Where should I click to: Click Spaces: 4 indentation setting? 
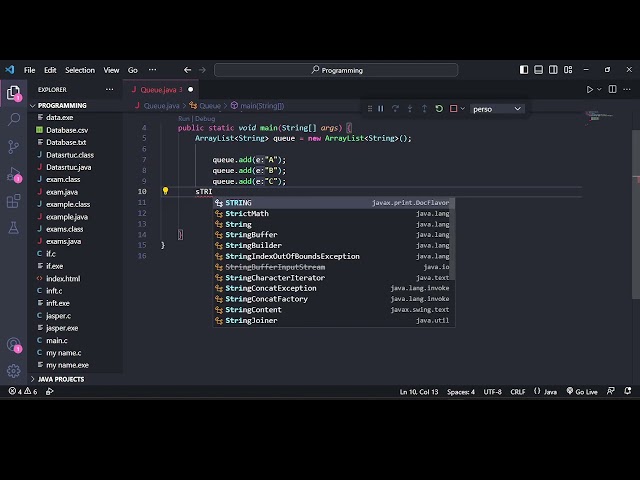(x=461, y=392)
